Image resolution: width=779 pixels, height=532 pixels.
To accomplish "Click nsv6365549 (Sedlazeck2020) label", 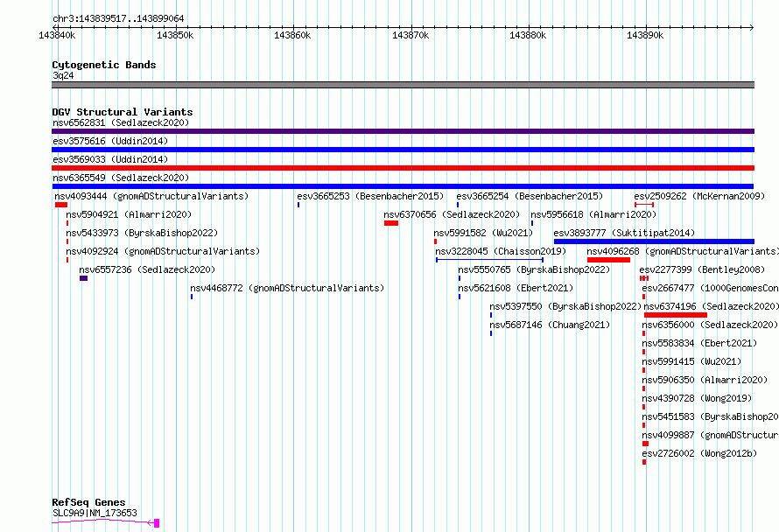I will coord(121,178).
